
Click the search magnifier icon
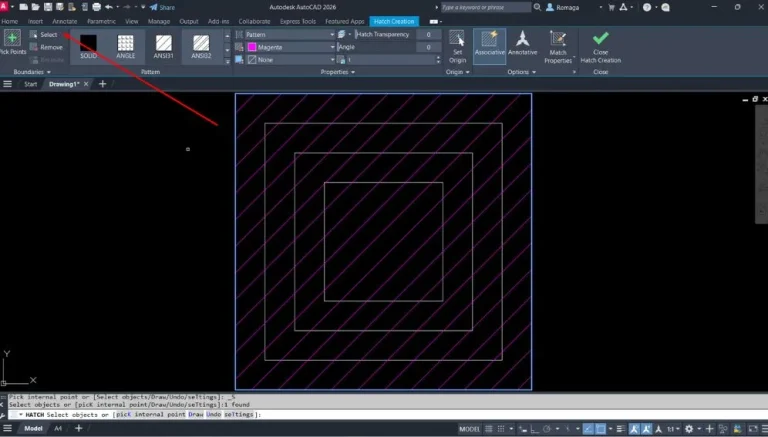point(537,7)
